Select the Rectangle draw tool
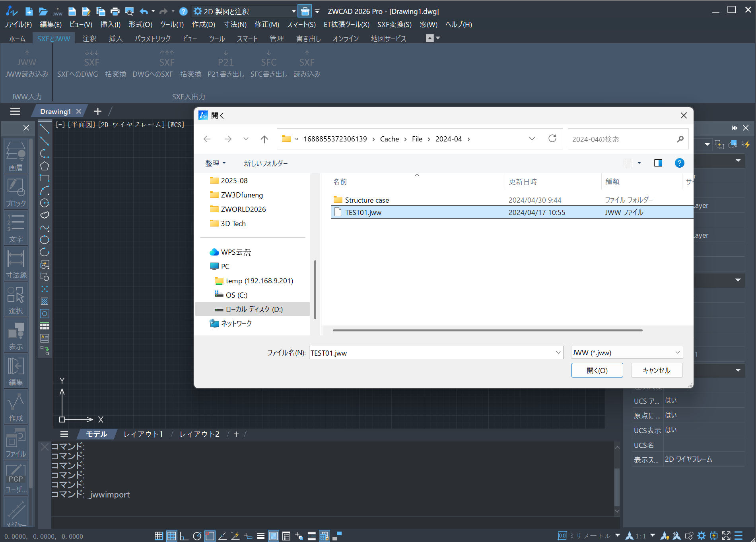 (45, 178)
